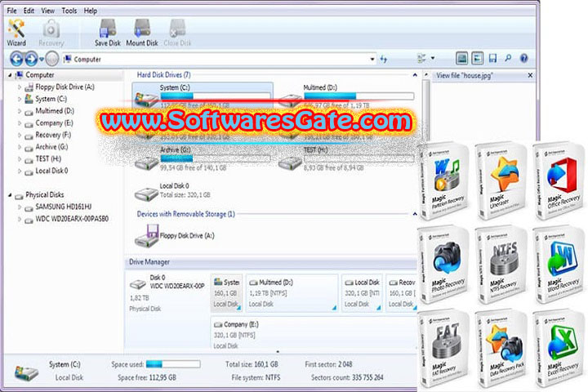This screenshot has height=392, width=588.
Task: Open the File menu
Action: (x=11, y=11)
